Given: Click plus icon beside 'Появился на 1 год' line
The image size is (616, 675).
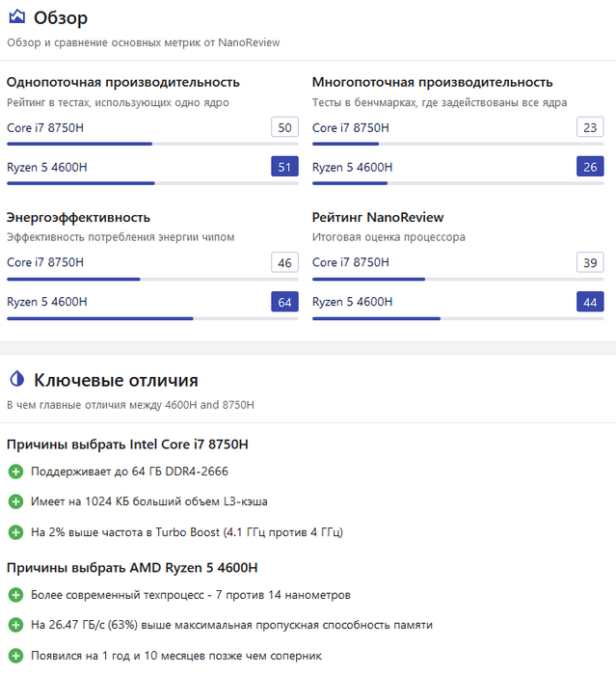Looking at the screenshot, I should pos(15,656).
